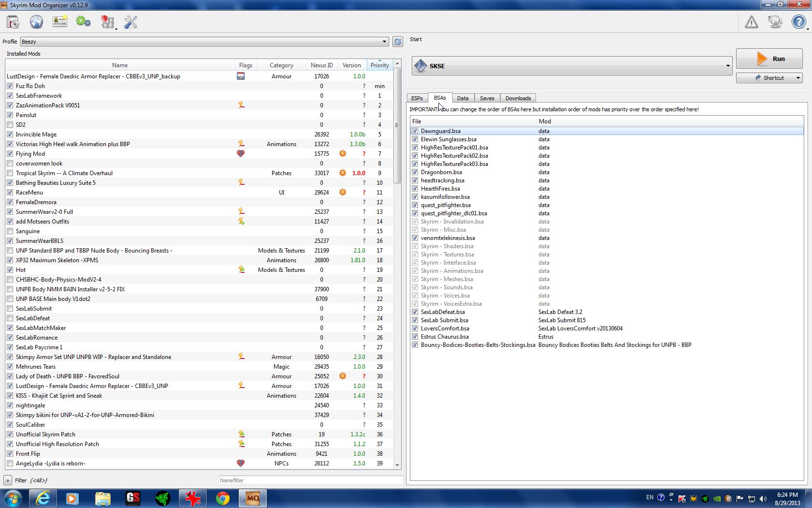Click the orange version icon in the RaceMenu row

tap(343, 193)
